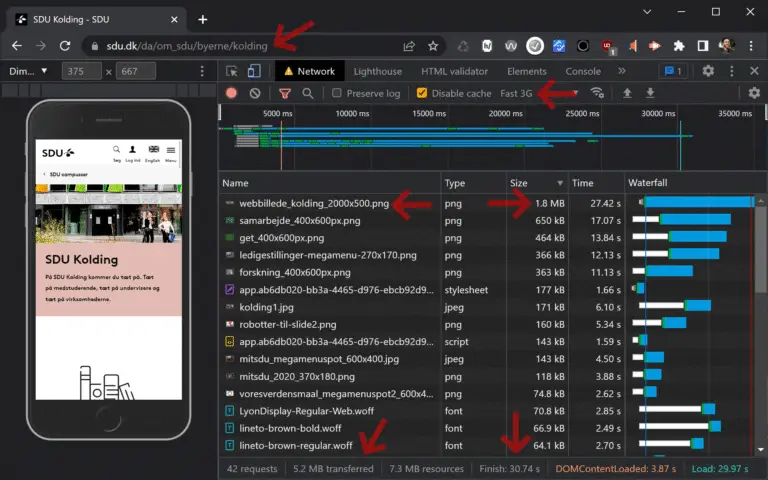Open the Dimensions device dropdown
The width and height of the screenshot is (768, 480).
(x=28, y=72)
